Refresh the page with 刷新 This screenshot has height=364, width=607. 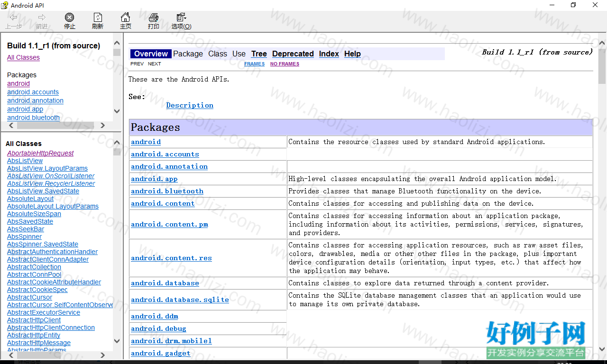[98, 21]
